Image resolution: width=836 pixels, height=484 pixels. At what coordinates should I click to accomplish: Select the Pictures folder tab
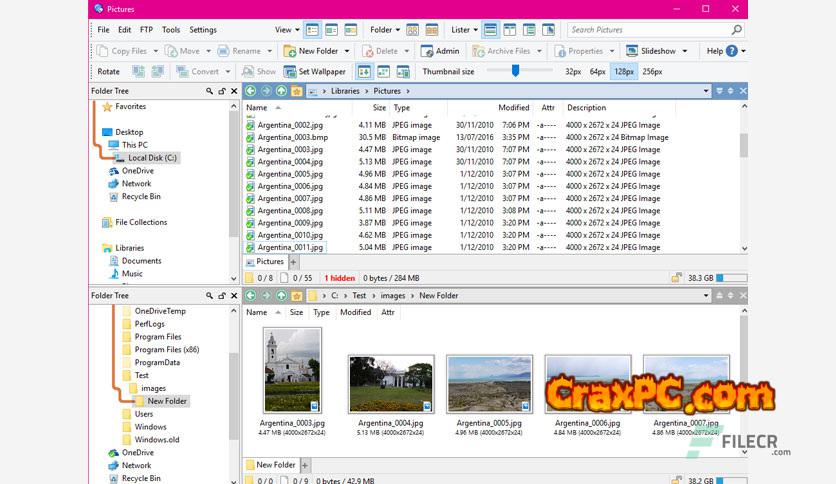[270, 262]
